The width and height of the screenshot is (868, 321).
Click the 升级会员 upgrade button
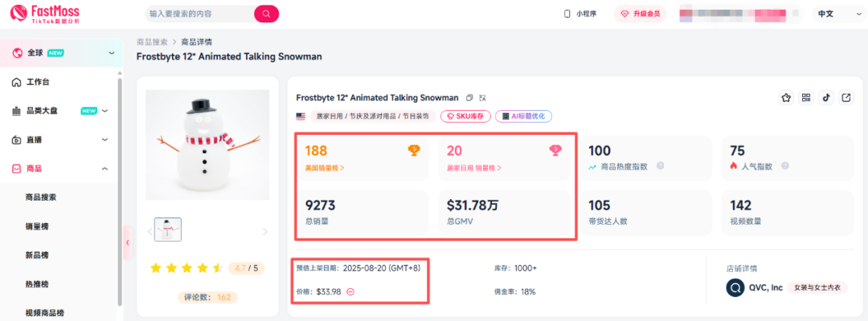point(641,14)
